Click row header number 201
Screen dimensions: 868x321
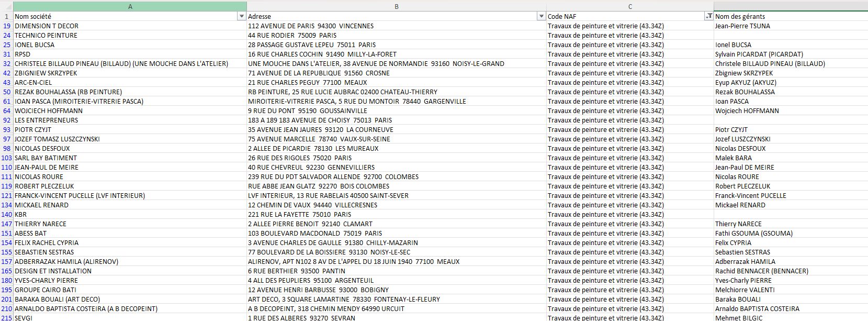6,299
